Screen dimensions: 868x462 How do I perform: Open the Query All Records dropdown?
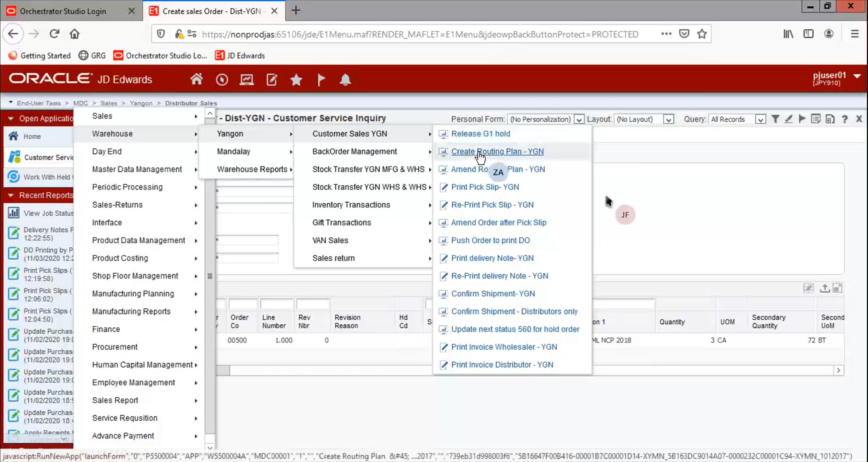click(x=760, y=119)
